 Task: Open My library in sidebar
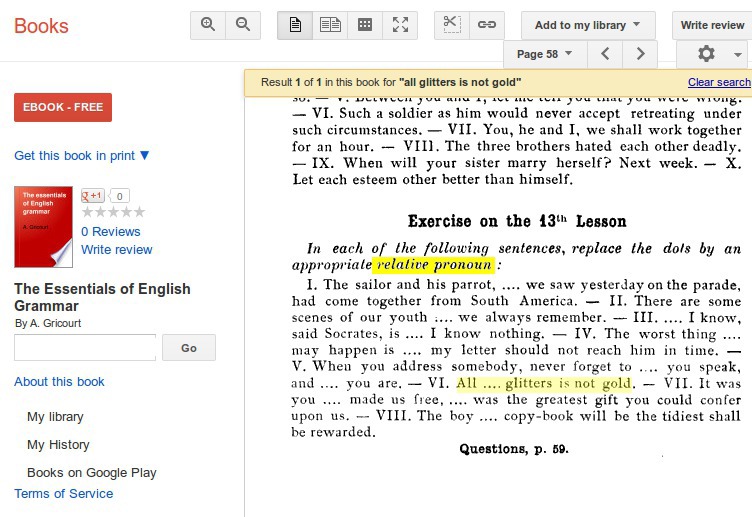[x=55, y=417]
